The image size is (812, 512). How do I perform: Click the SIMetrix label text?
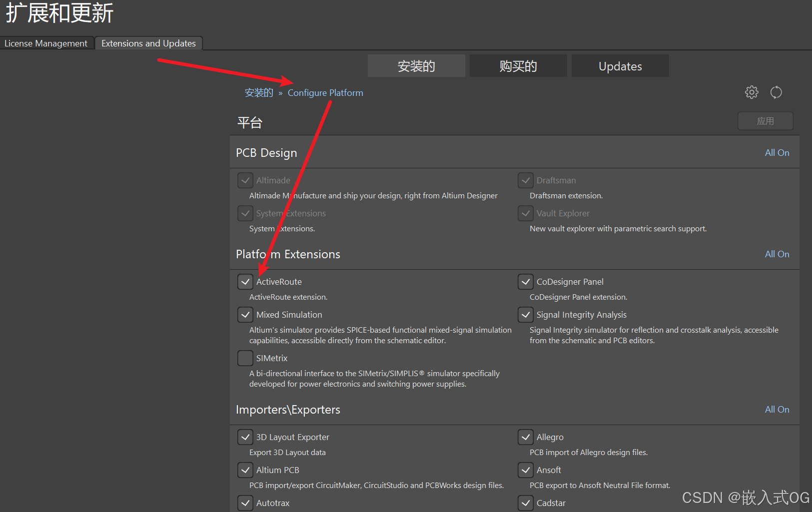click(x=272, y=358)
